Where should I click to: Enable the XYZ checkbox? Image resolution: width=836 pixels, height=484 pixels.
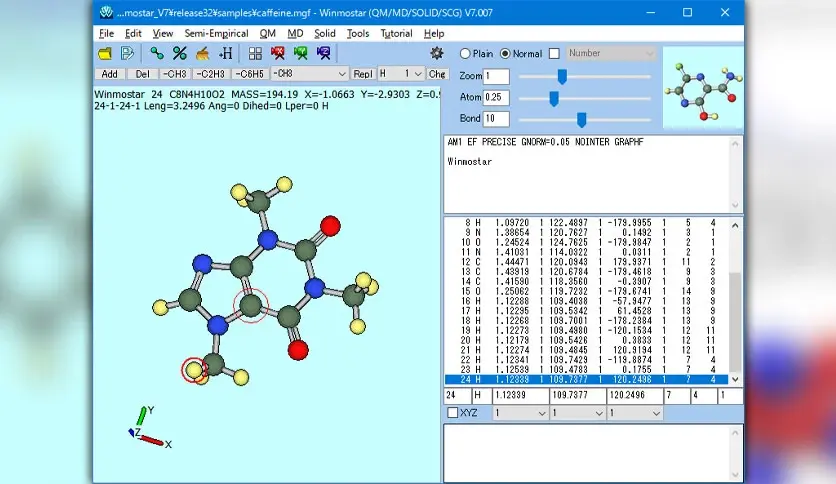[x=453, y=413]
